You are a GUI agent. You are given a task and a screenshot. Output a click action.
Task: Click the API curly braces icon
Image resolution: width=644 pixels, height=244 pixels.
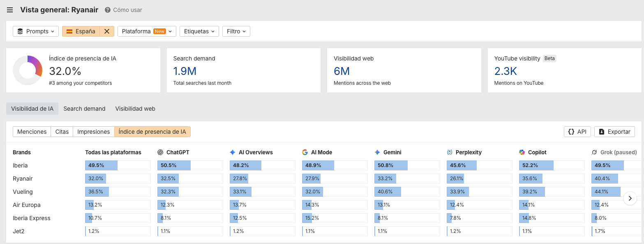pos(571,132)
